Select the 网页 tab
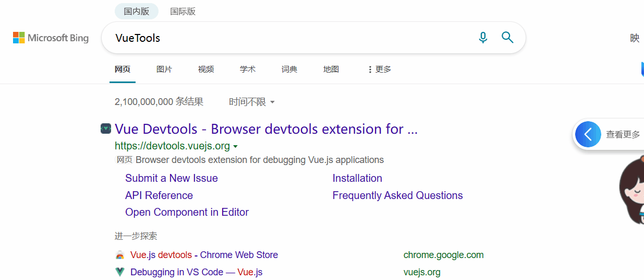The height and width of the screenshot is (280, 644). 123,69
